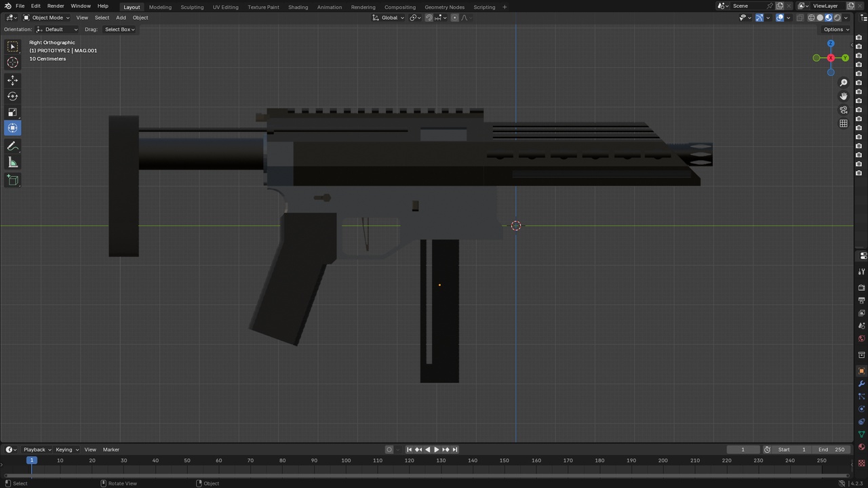Switch to the UV Editing workspace tab
The image size is (868, 488).
click(x=226, y=7)
